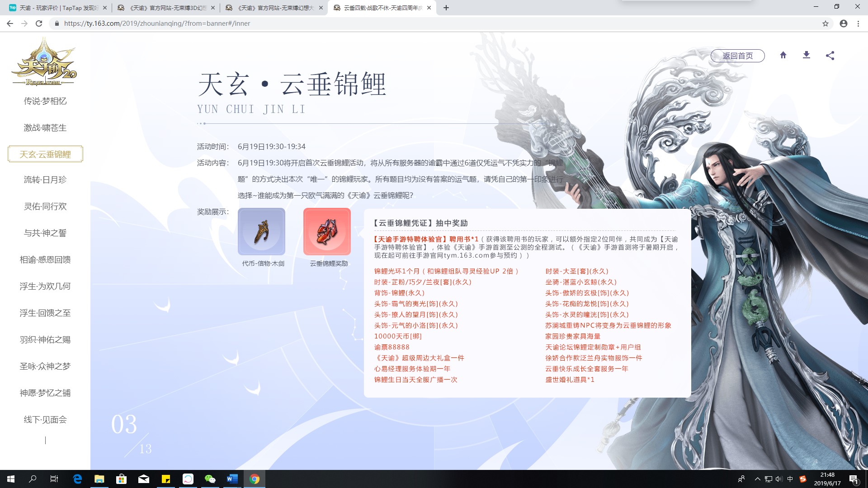This screenshot has width=868, height=488.
Task: Open Word from the taskbar
Action: (x=232, y=479)
